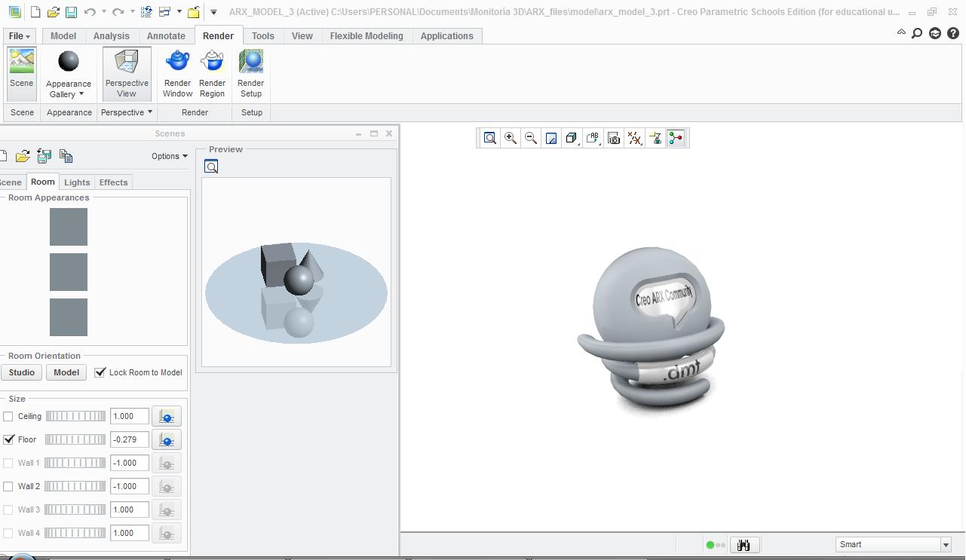
Task: Activate the Render Region tool
Action: (212, 72)
